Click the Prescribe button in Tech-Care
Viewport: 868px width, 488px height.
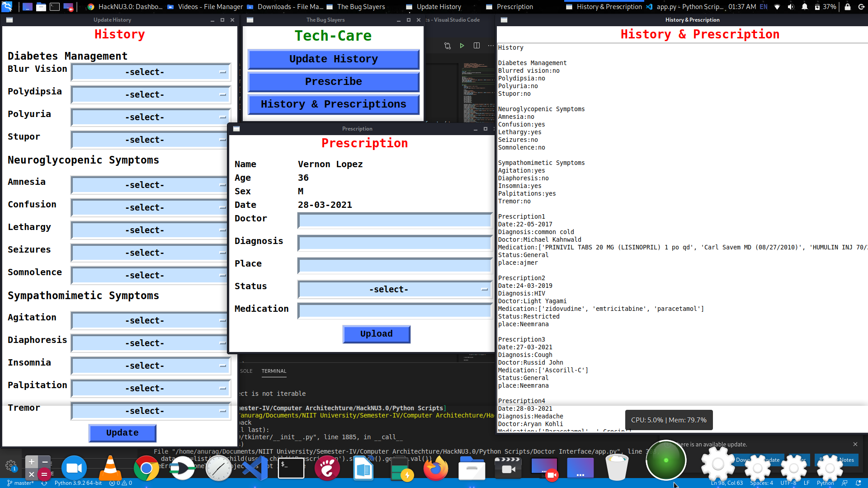pos(333,82)
